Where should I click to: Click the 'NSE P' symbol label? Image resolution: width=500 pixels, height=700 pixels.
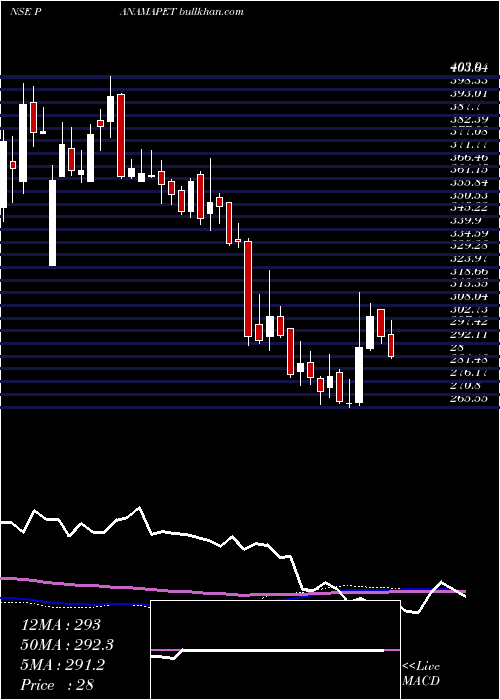tap(26, 12)
